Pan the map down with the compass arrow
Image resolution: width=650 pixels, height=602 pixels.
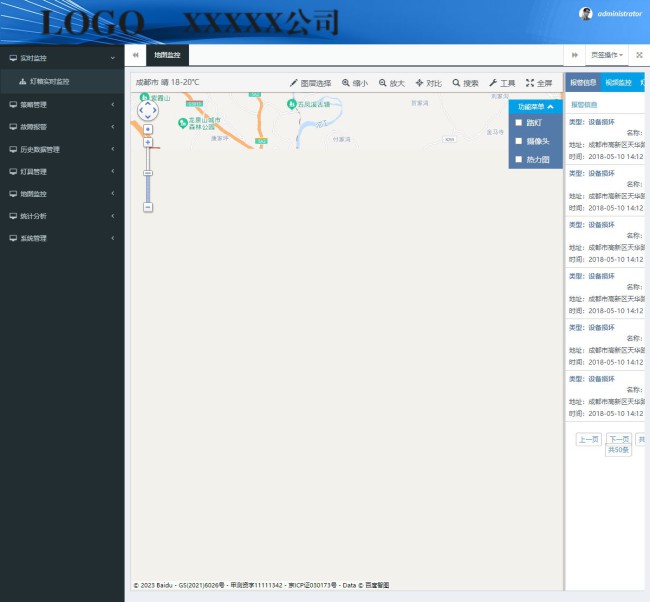pos(148,117)
